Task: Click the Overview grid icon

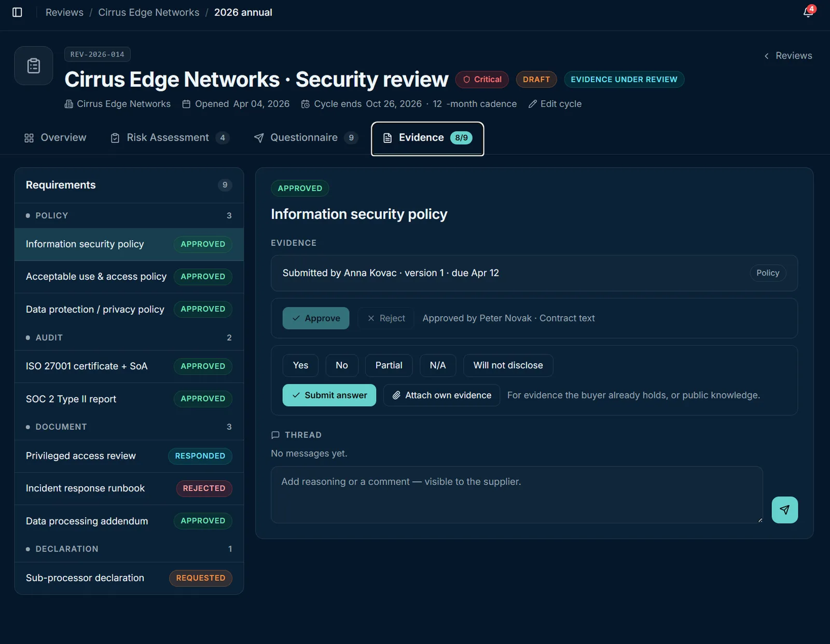Action: pyautogui.click(x=29, y=138)
